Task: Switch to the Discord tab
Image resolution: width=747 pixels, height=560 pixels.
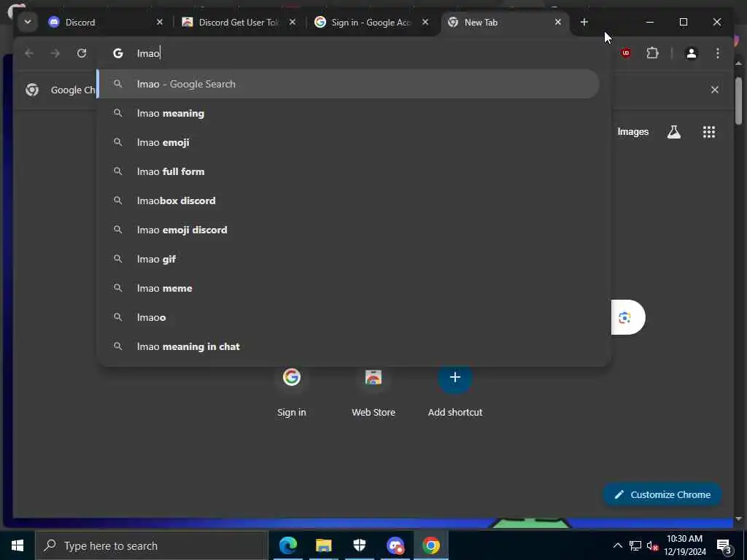Action: click(x=105, y=22)
